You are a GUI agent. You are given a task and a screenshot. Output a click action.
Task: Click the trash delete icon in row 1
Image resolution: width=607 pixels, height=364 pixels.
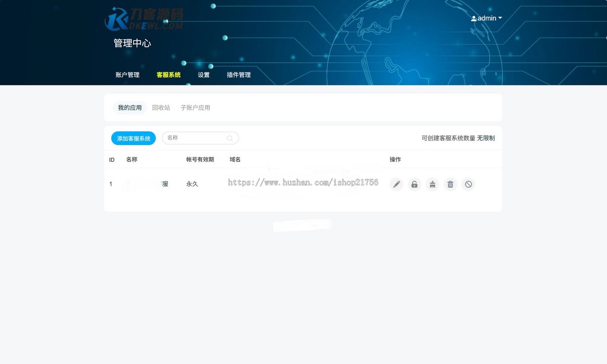click(450, 185)
